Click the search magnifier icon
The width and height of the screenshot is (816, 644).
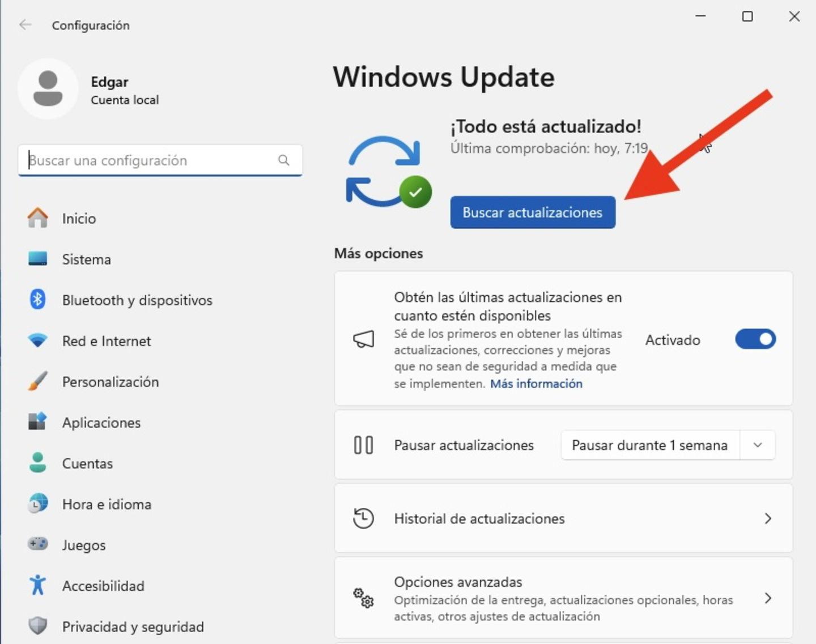pos(284,160)
